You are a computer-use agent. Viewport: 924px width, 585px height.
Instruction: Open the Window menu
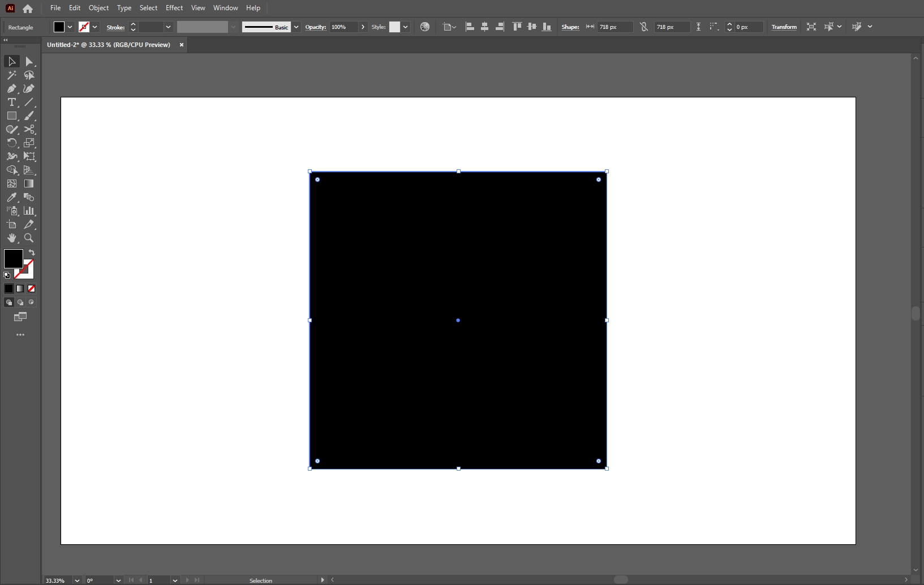point(225,8)
